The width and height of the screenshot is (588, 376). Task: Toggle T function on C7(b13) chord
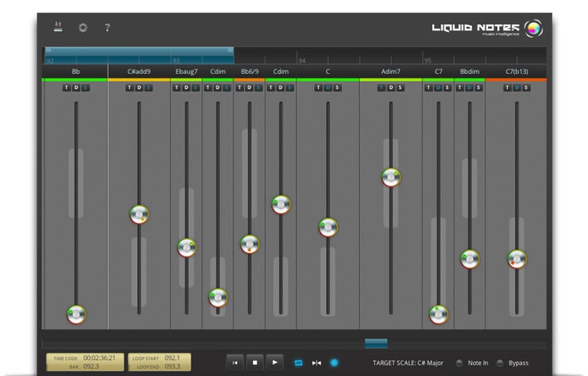click(x=508, y=88)
